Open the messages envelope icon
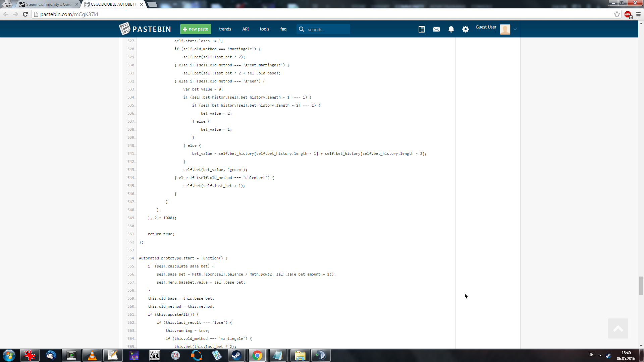This screenshot has height=362, width=644. tap(436, 29)
